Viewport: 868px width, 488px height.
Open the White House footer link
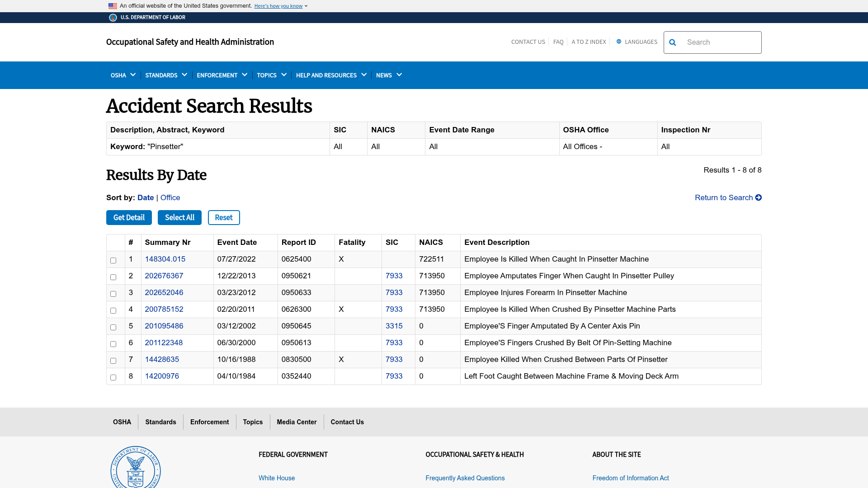[x=277, y=478]
